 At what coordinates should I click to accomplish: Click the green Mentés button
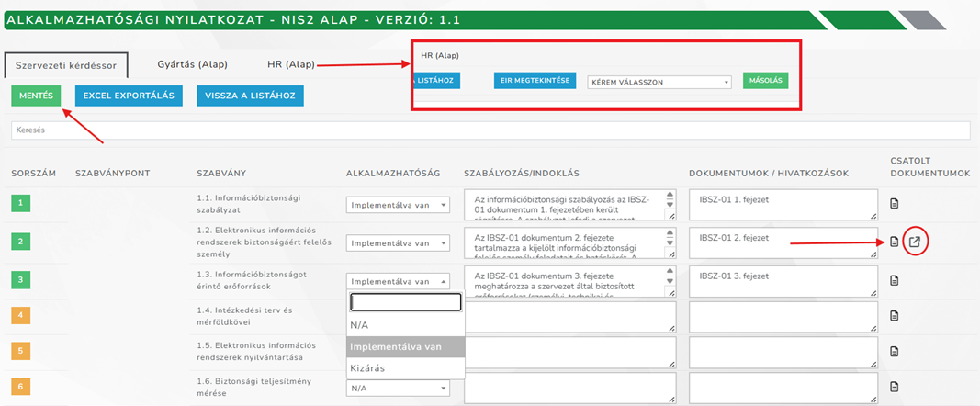36,96
